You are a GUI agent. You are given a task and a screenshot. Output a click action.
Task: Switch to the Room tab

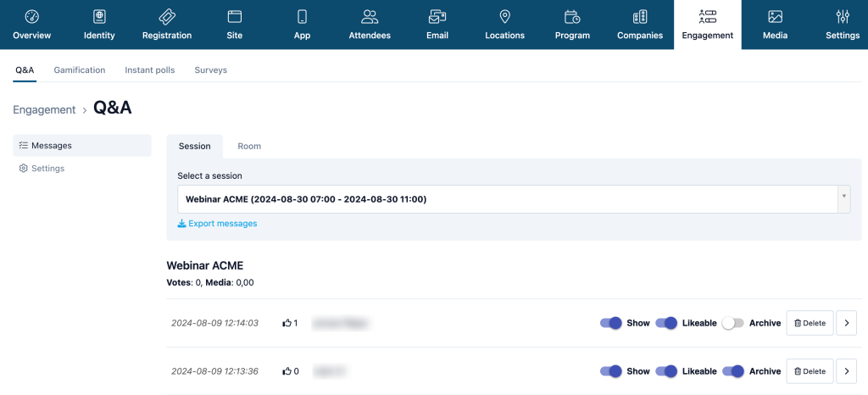click(249, 146)
